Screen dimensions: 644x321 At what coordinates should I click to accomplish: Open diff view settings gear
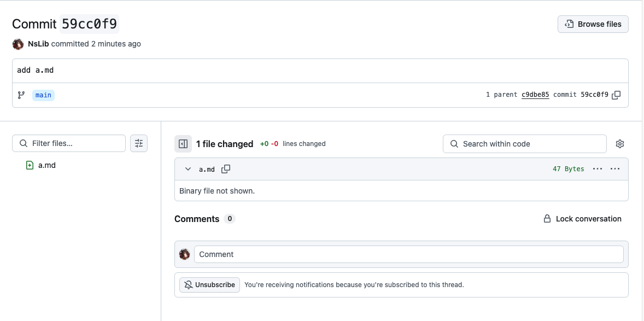[620, 144]
